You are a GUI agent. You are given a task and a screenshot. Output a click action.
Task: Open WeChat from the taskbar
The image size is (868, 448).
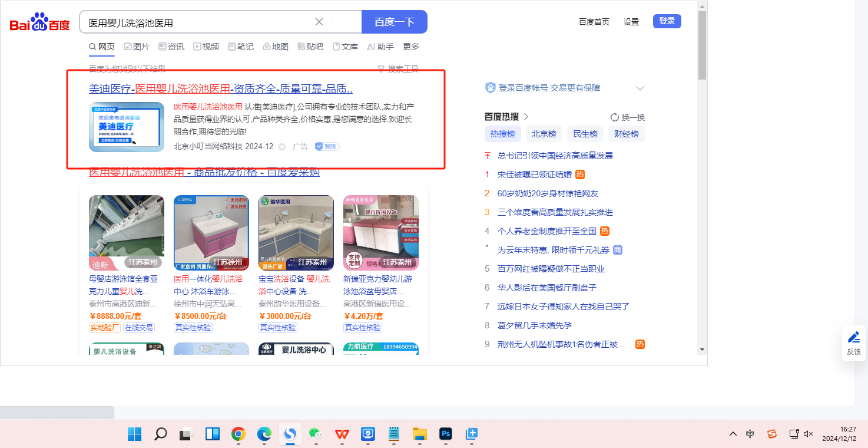316,434
